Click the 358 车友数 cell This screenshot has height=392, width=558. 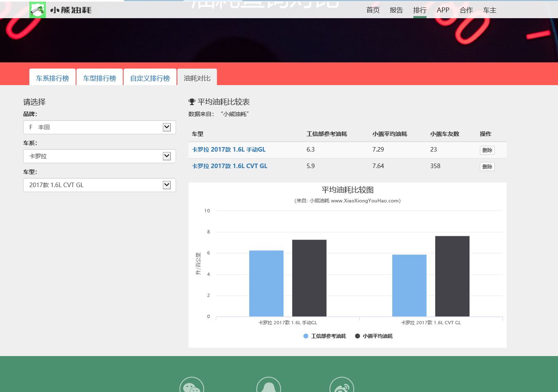point(435,166)
